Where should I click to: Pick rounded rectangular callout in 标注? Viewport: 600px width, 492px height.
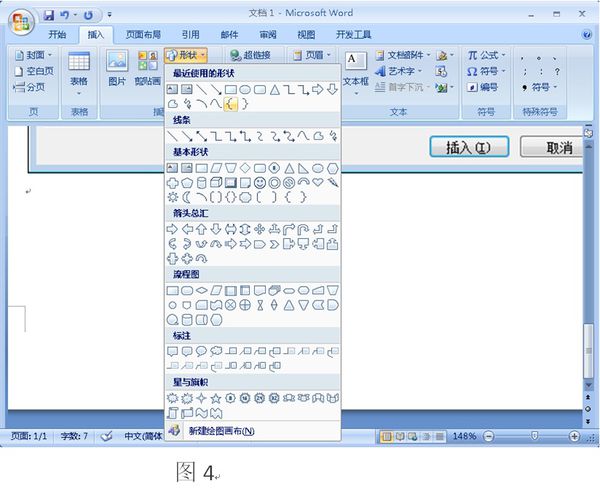187,351
